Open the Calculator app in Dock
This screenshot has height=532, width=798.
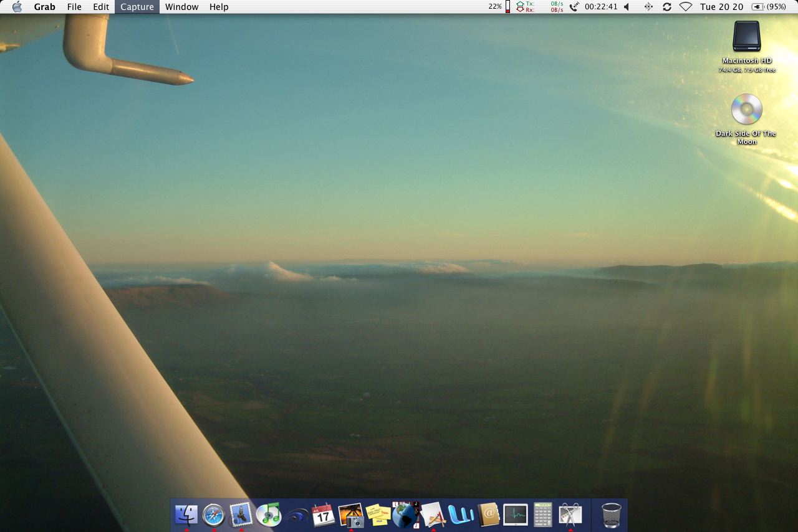543,515
